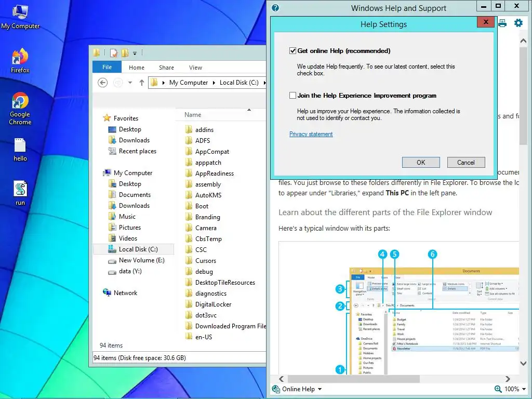
Task: Expand arrow before My Computer breadcrumb
Action: coord(164,83)
